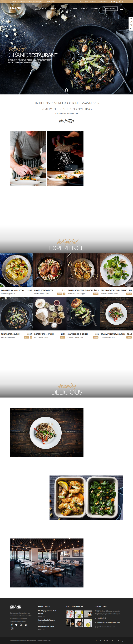Image resolution: width=133 pixels, height=644 pixels.
Task: Open the footer Facebook icon
Action: point(12,625)
